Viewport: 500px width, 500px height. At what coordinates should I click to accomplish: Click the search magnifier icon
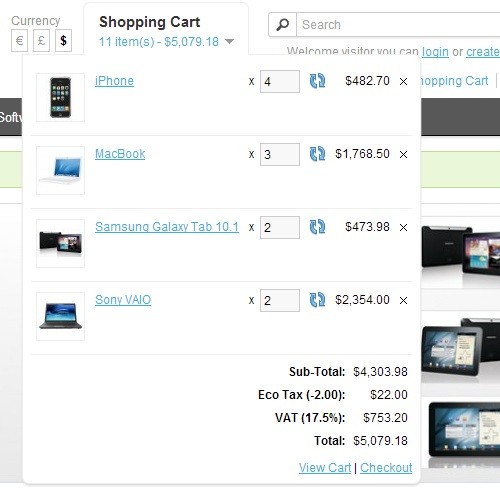click(x=283, y=25)
